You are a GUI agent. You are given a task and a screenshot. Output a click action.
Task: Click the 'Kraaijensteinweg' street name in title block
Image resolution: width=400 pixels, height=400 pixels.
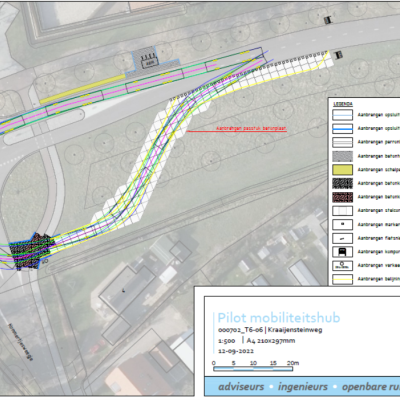[295, 330]
